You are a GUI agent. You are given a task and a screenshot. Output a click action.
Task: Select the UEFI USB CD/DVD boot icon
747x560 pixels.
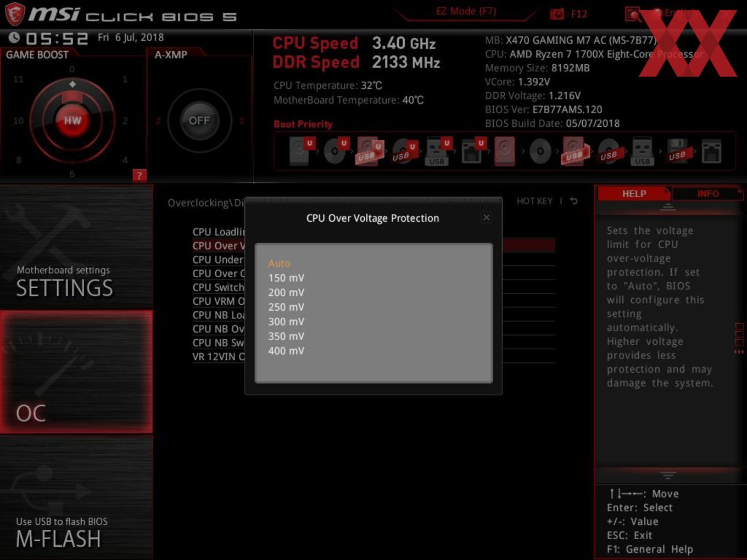404,151
